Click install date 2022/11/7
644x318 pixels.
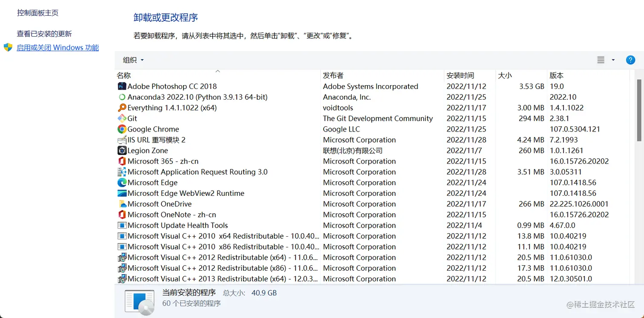tap(464, 150)
